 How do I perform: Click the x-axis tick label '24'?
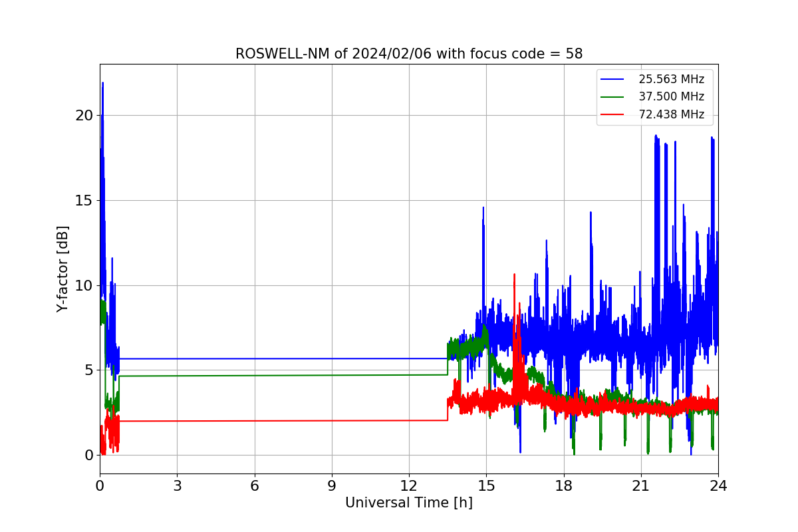(718, 486)
